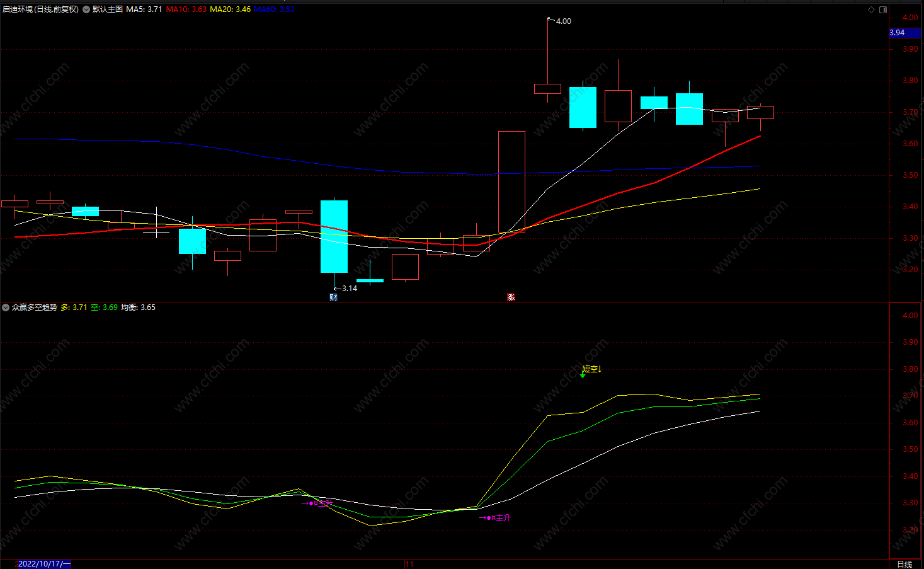The image size is (924, 569).
Task: Click the 财 finance marker icon
Action: pyautogui.click(x=334, y=297)
